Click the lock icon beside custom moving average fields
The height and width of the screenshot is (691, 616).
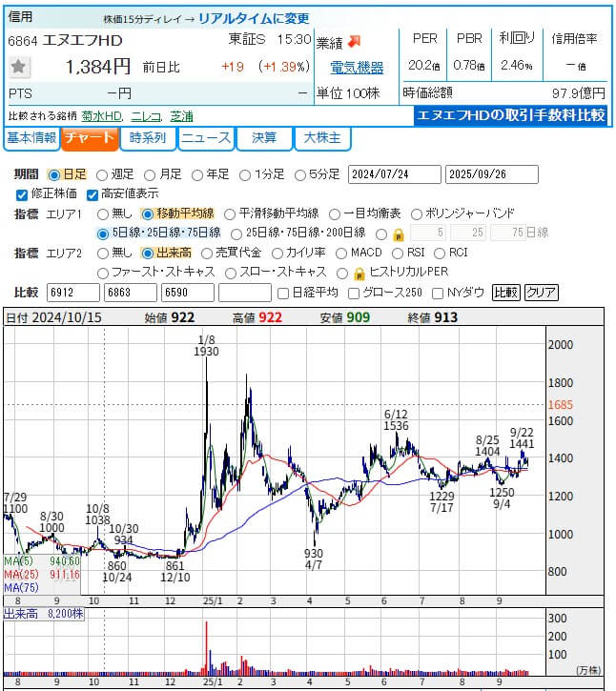coord(398,234)
